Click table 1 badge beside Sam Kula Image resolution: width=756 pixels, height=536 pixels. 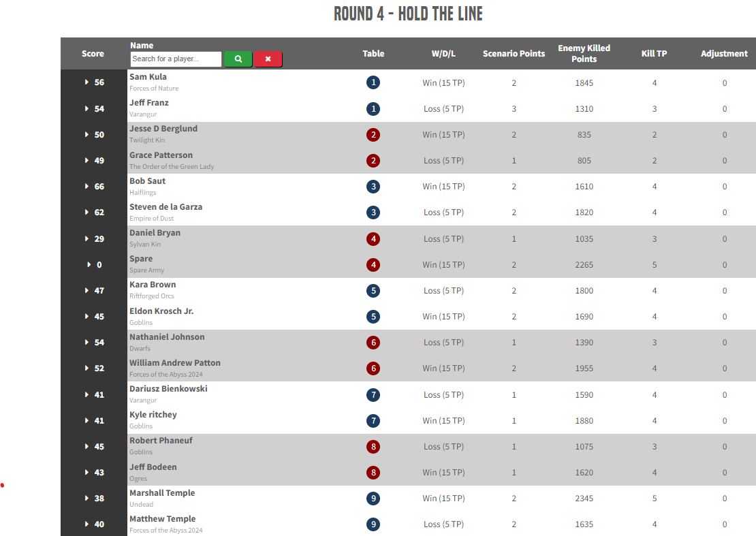(373, 83)
